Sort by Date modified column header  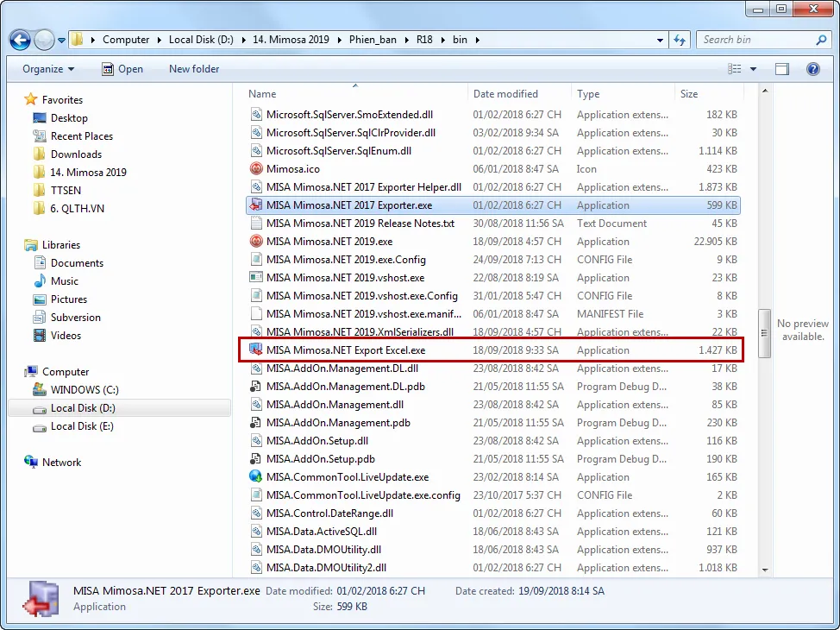pyautogui.click(x=505, y=94)
